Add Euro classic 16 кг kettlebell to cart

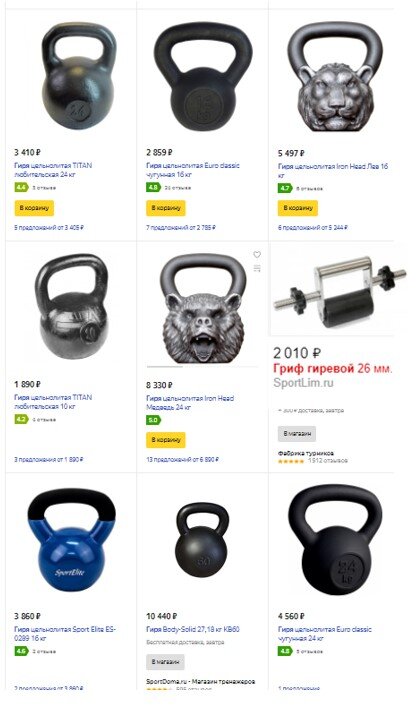(x=166, y=208)
